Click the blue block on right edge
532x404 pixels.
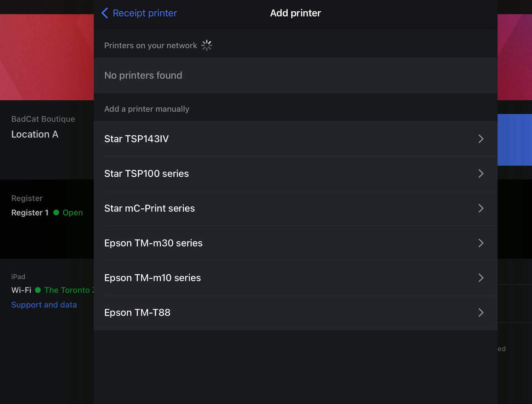click(x=515, y=140)
